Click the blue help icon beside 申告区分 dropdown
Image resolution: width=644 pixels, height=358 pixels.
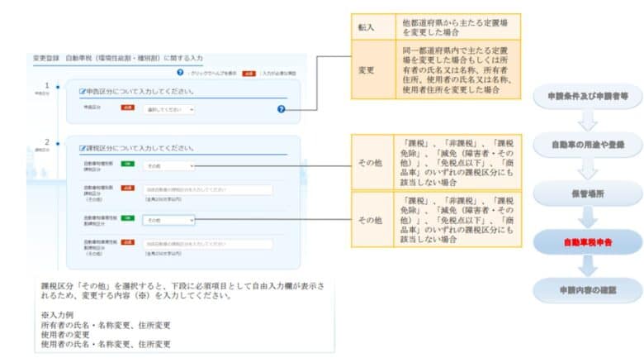(x=281, y=109)
